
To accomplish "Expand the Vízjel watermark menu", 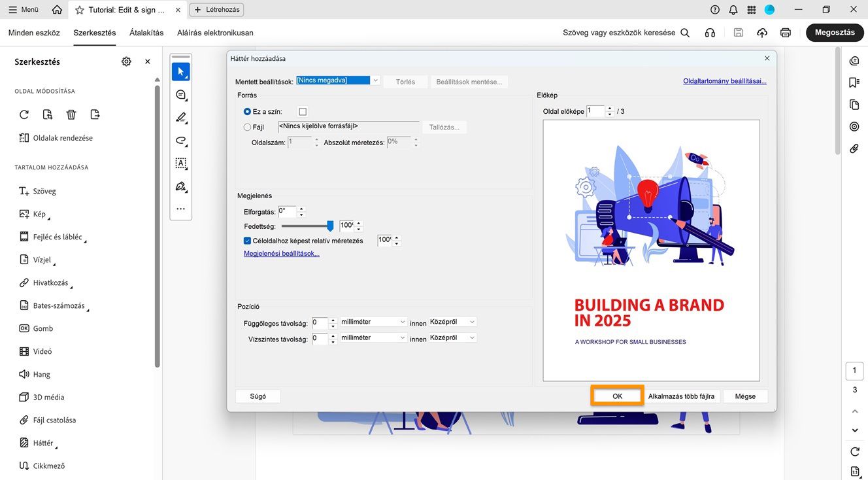I will click(x=37, y=260).
